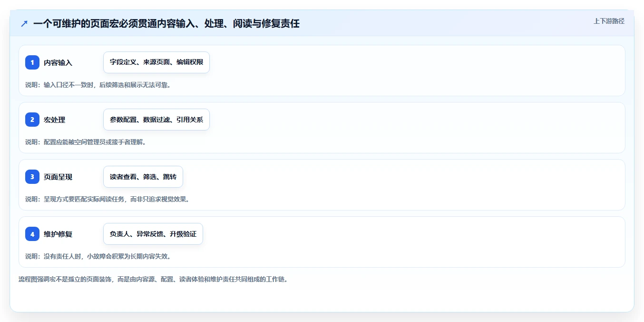
Task: Click the arrow icon beside the title
Action: point(24,23)
